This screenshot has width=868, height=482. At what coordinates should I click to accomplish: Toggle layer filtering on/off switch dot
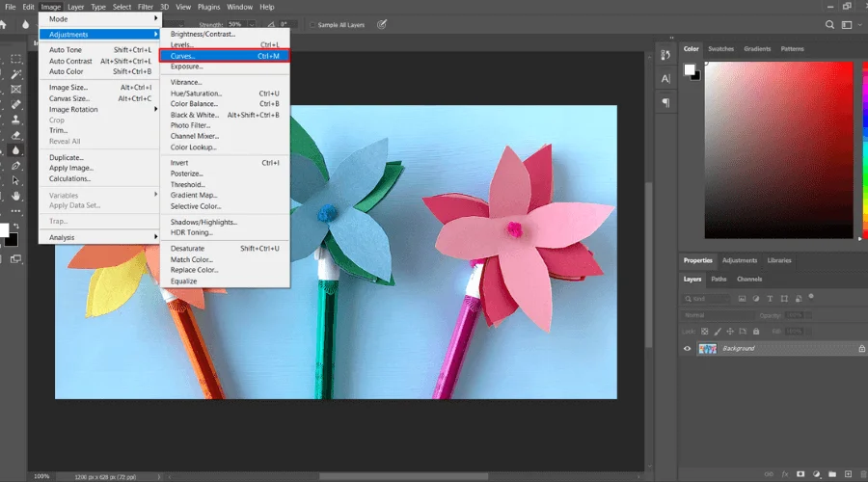[x=811, y=297]
